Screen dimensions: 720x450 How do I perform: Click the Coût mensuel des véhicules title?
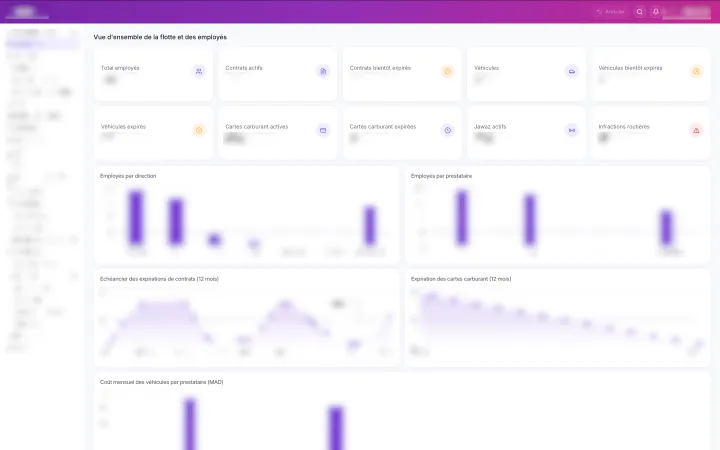(x=162, y=382)
